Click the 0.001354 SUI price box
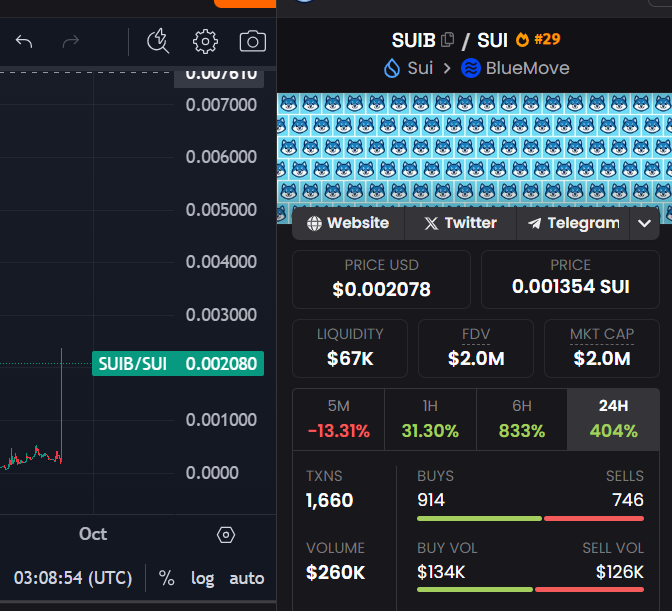 coord(570,279)
